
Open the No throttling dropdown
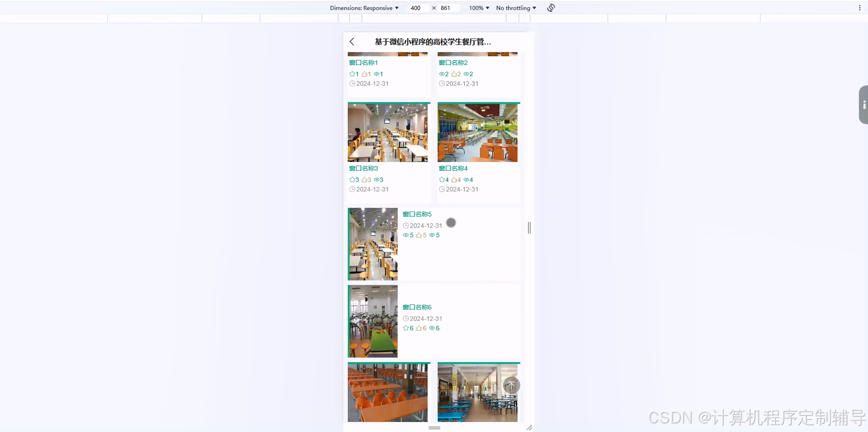(x=515, y=8)
